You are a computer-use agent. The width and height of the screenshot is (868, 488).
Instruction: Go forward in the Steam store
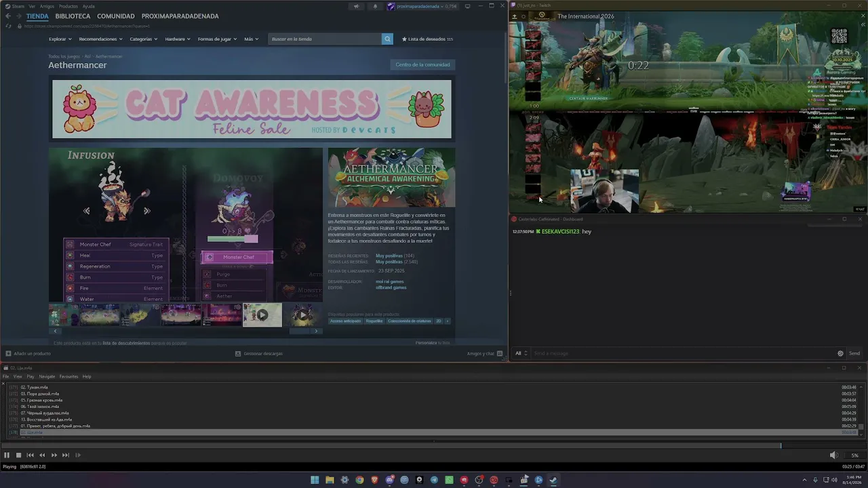(x=18, y=16)
